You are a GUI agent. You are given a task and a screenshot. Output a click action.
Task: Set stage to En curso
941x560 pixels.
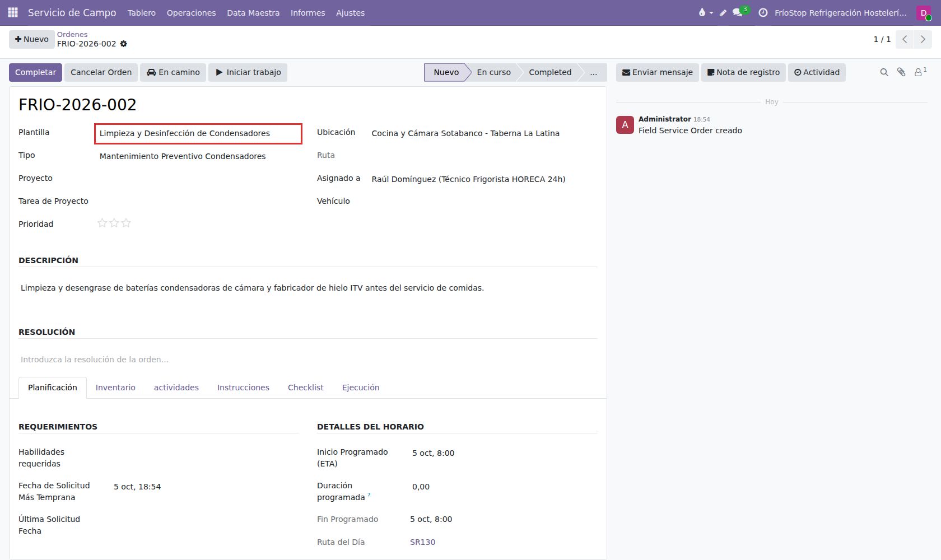point(493,72)
